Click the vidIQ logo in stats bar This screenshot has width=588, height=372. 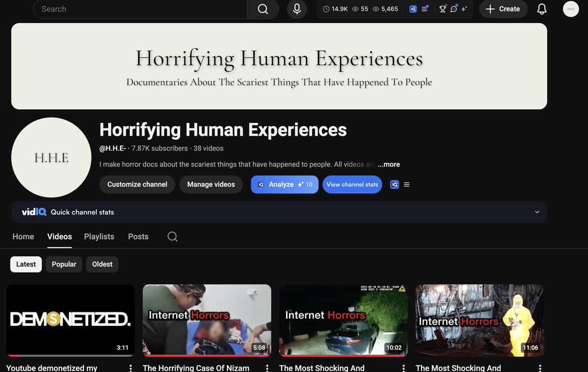click(x=34, y=212)
